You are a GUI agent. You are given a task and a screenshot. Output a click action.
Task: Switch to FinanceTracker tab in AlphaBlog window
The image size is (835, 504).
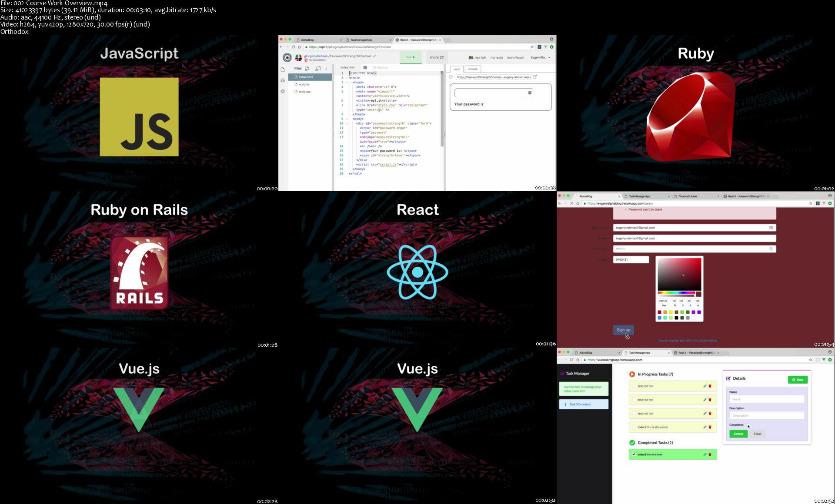[x=696, y=196]
